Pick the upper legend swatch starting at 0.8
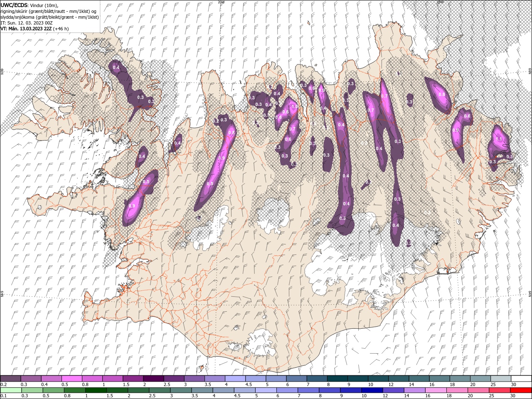 [92, 379]
